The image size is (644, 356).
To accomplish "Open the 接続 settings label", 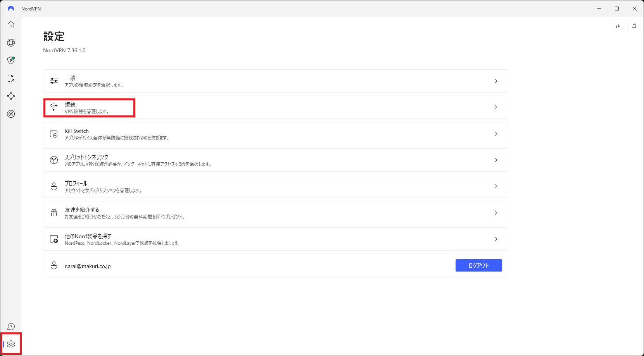I will (x=70, y=105).
